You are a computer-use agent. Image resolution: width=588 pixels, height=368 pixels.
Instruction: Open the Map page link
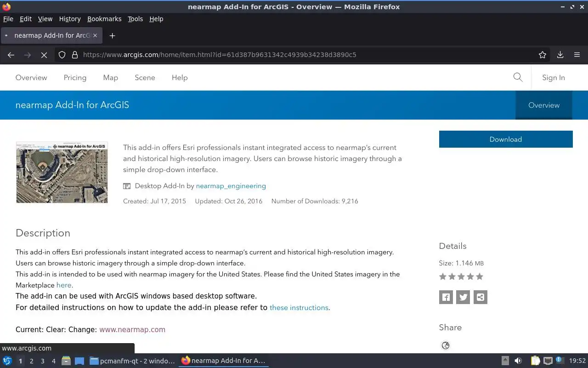pos(110,77)
